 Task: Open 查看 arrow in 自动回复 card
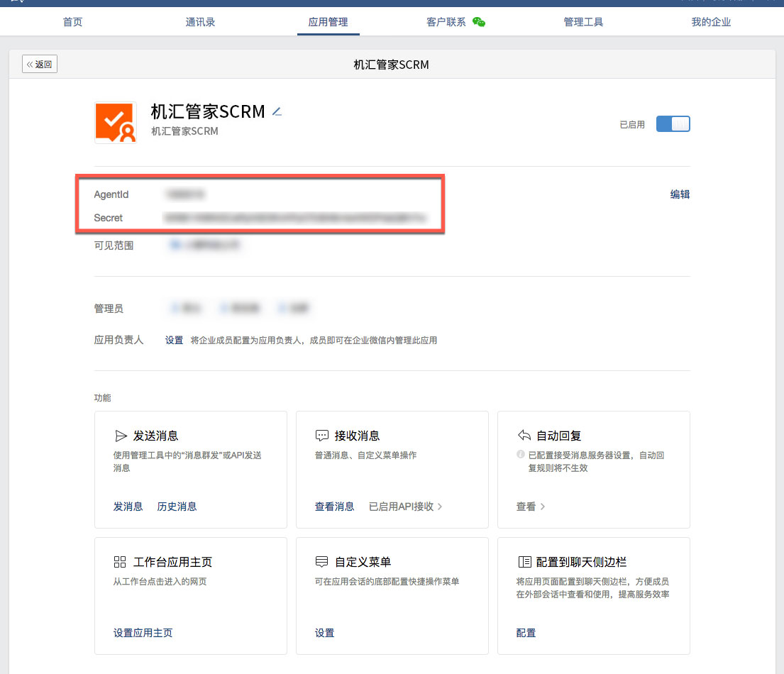tap(531, 507)
